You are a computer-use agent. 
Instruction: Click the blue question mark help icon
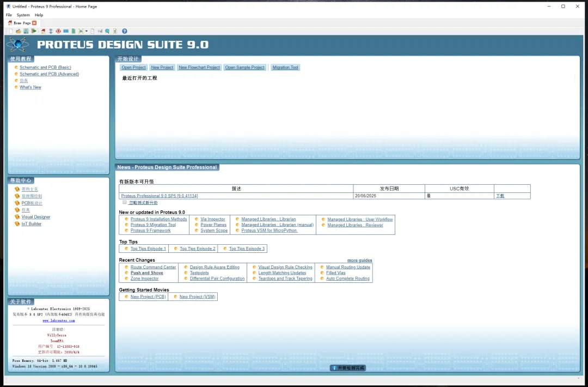click(125, 31)
